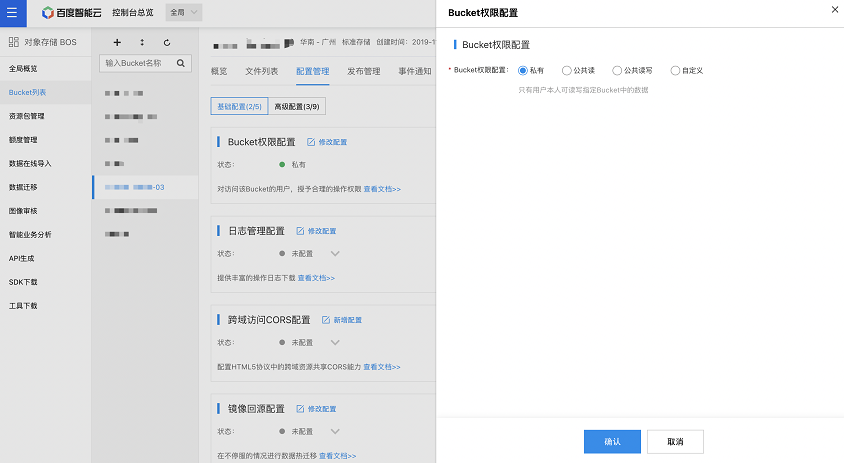
Task: Select the 高级配置(3/9) tab
Action: 297,107
